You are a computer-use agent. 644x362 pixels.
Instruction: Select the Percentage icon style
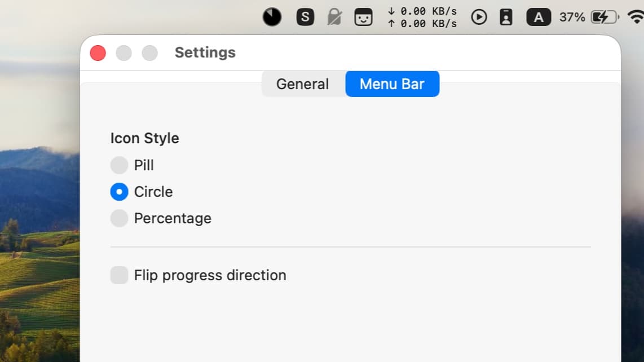pos(119,218)
